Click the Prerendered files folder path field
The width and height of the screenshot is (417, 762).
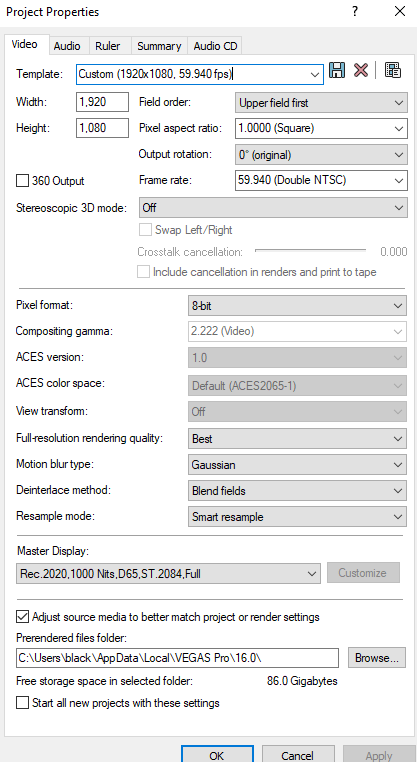click(177, 658)
